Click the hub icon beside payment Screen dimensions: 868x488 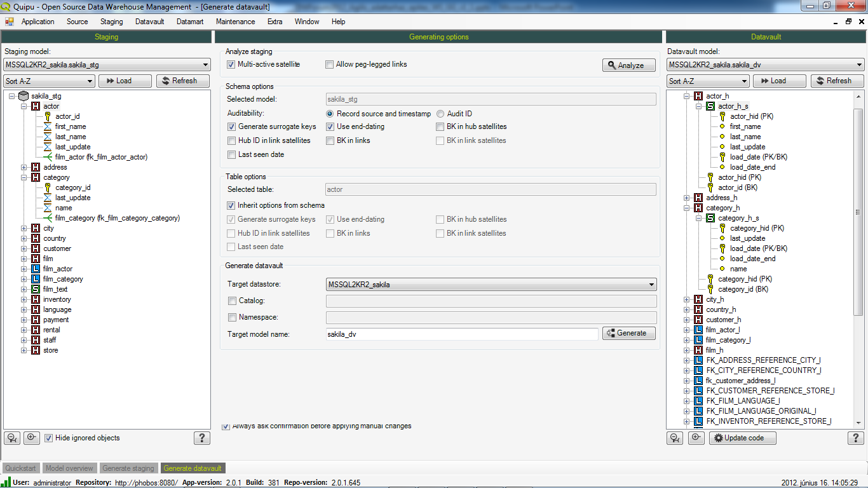[36, 320]
